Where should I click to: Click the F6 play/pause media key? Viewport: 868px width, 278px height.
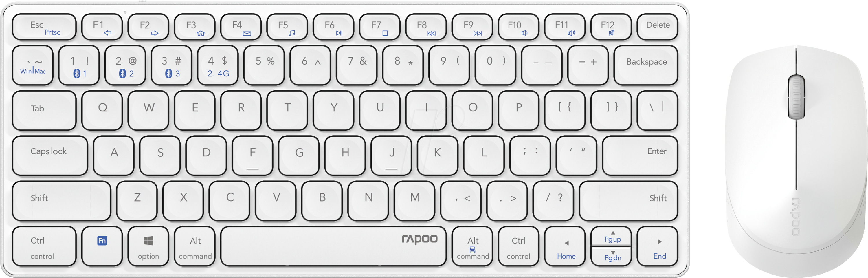click(x=334, y=27)
